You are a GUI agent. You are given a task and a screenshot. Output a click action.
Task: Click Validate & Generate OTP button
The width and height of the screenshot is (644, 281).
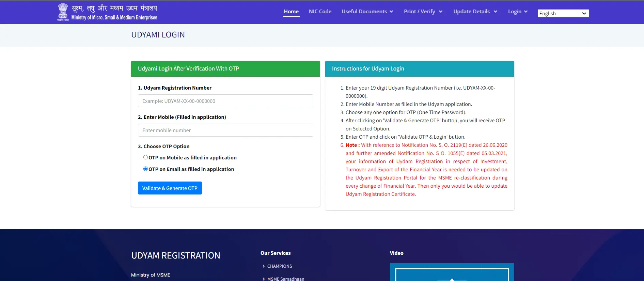[170, 188]
